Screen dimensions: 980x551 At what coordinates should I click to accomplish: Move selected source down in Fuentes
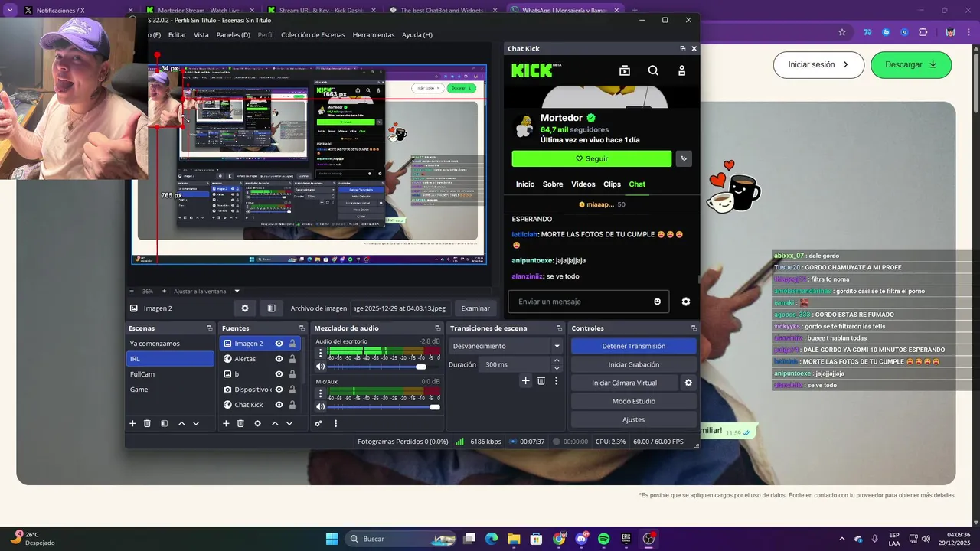(289, 423)
